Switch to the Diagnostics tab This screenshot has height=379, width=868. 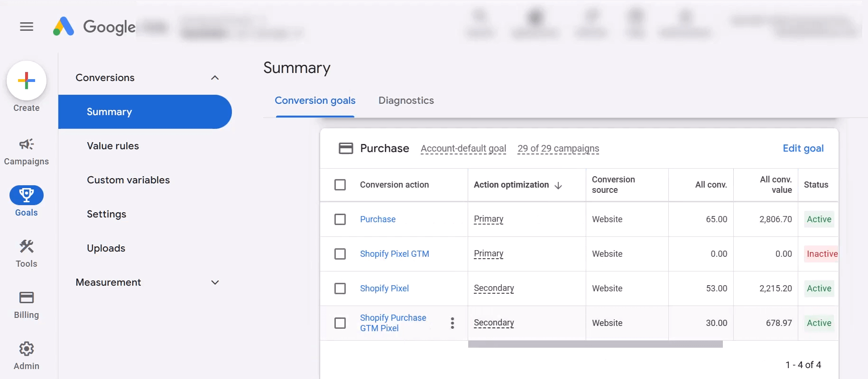406,100
